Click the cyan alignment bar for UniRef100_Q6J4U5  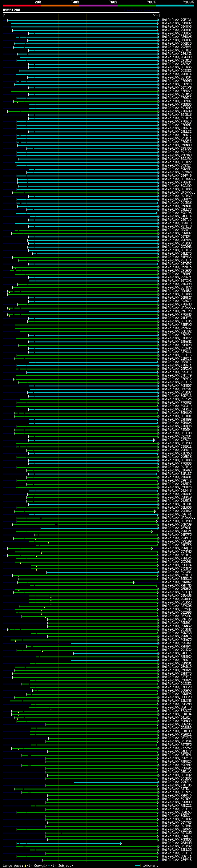coord(69,843)
